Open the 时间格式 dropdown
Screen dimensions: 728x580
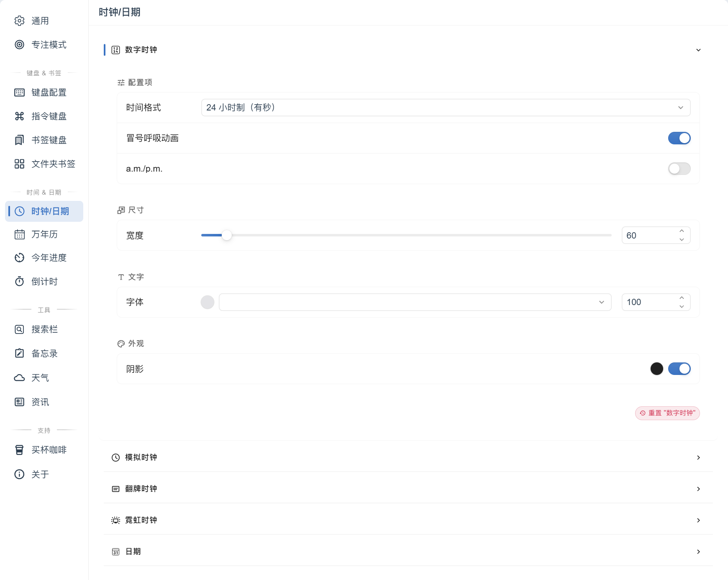(x=446, y=108)
